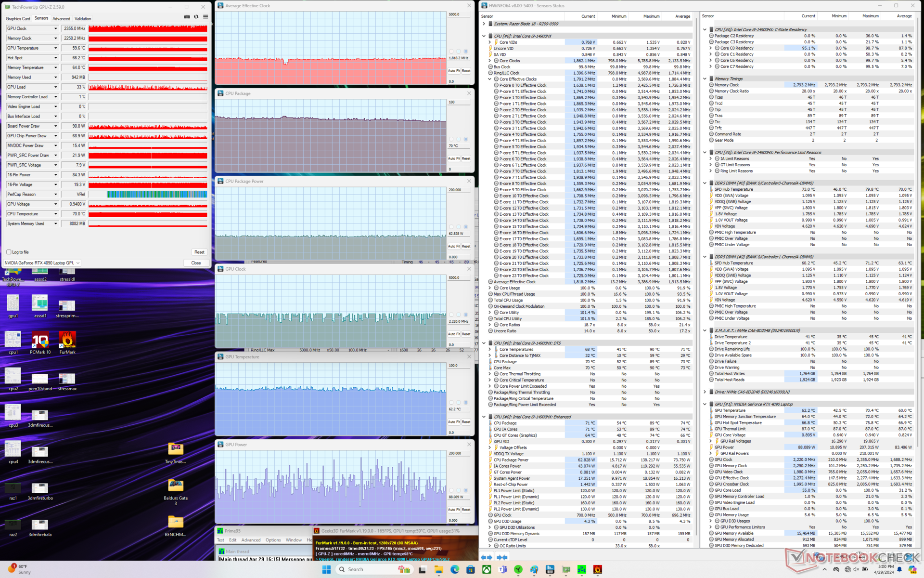
Task: Open the 60°F Sunny weather widget
Action: pos(18,569)
